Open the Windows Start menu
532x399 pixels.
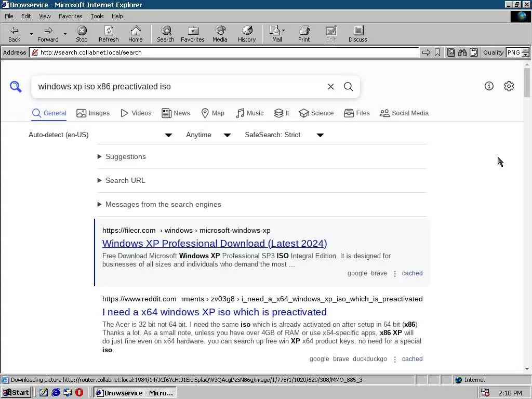tap(16, 393)
